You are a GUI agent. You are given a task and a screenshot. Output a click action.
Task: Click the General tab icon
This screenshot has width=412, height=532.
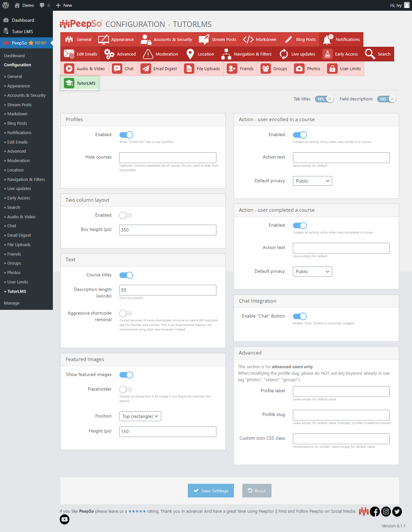(69, 39)
